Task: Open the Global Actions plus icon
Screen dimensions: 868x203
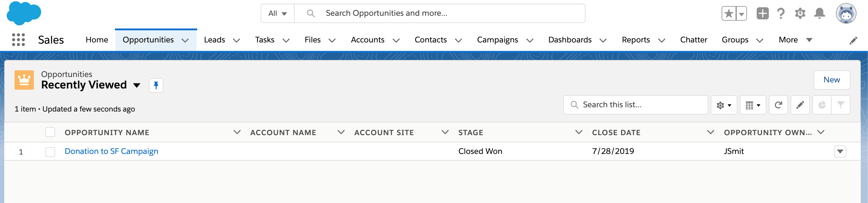Action: click(x=762, y=14)
